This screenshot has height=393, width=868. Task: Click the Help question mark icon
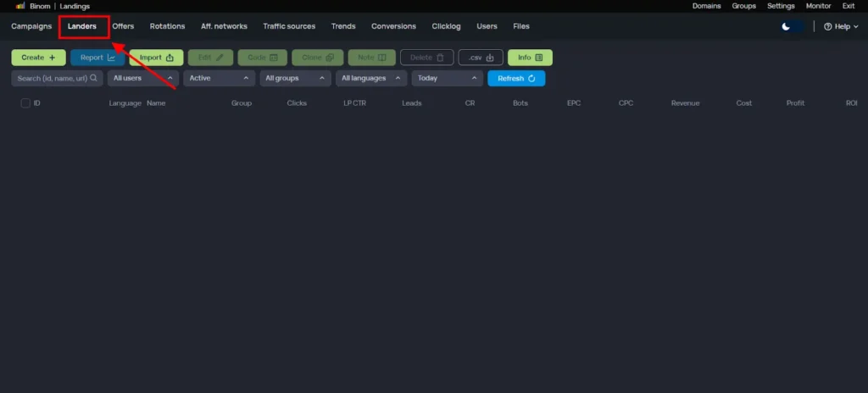pos(828,26)
